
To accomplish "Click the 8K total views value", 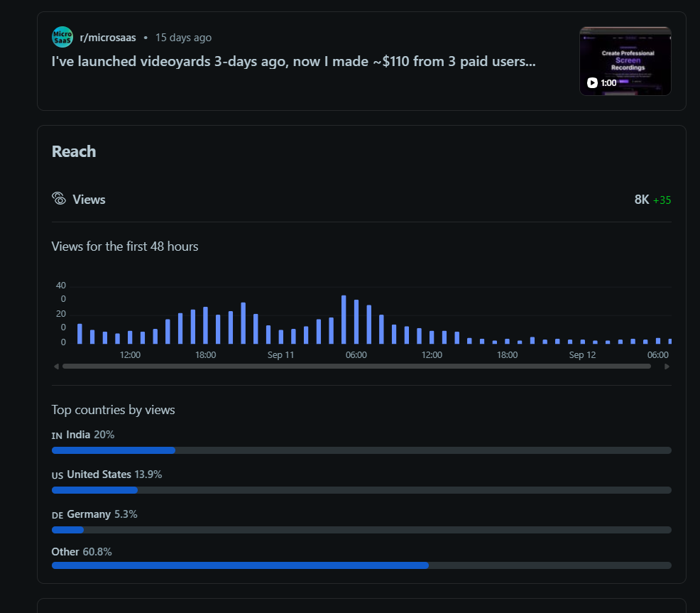I will [642, 200].
